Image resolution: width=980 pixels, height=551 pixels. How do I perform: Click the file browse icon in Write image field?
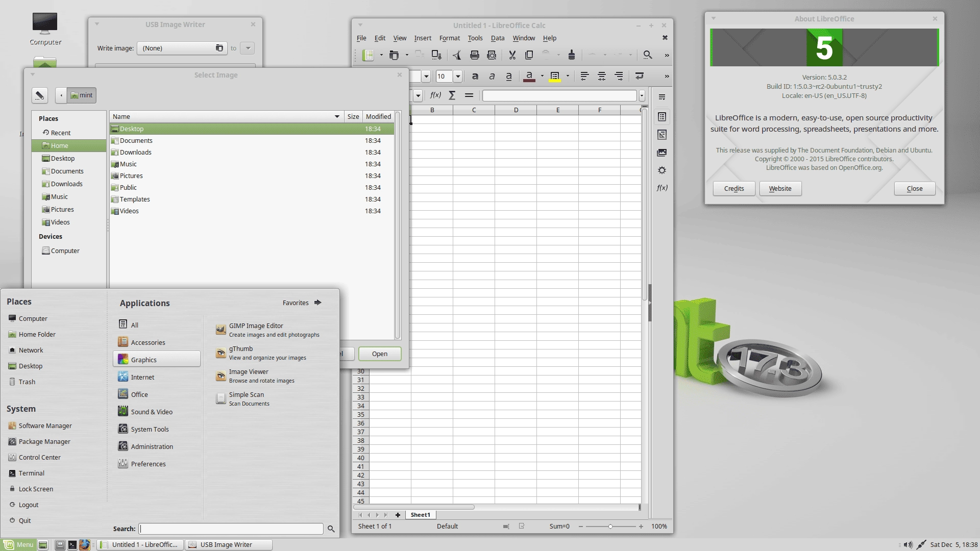[219, 48]
